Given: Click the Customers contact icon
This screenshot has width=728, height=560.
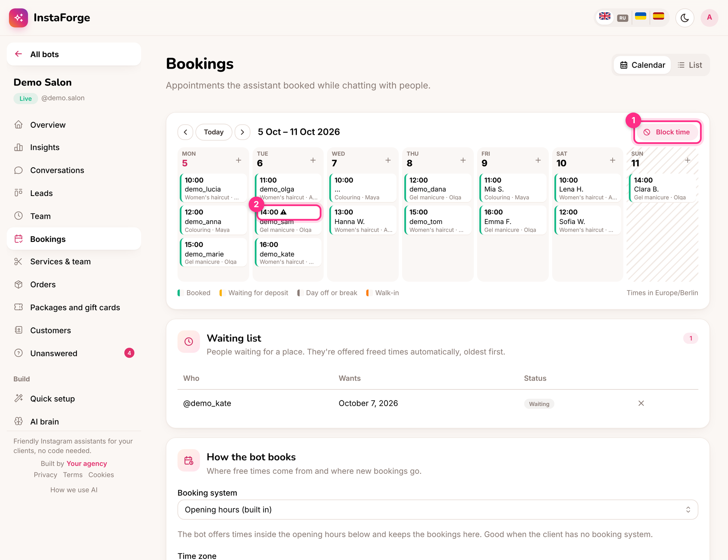Looking at the screenshot, I should 18,330.
